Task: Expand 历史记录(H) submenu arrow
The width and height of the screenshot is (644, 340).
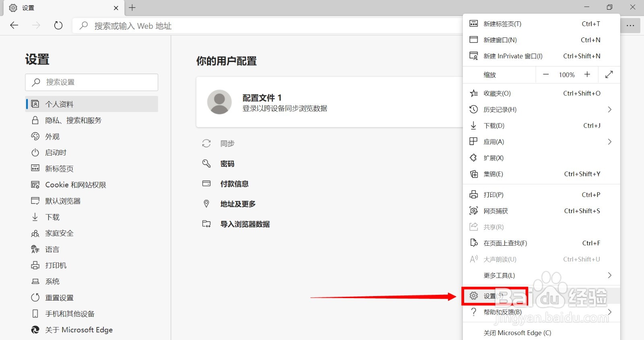Action: [x=609, y=109]
